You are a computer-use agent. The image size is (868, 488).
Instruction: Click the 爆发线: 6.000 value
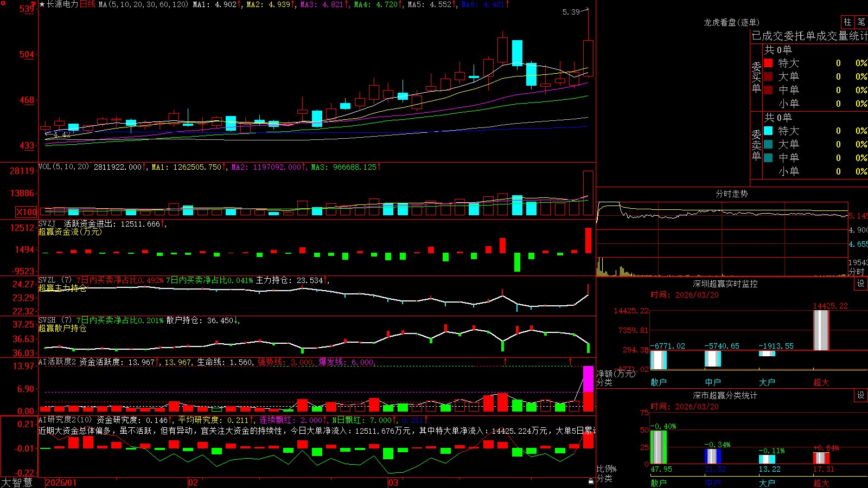coord(346,362)
